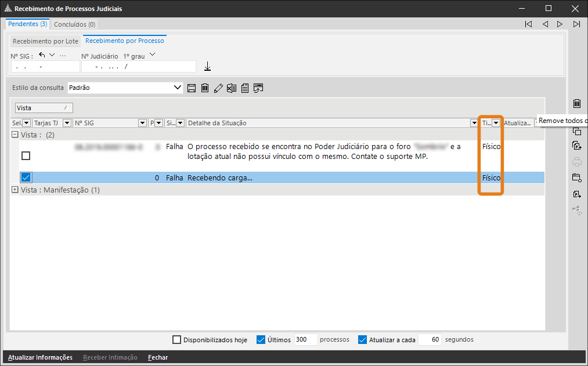This screenshot has height=366, width=588.
Task: Go to the previous record arrow
Action: [545, 24]
